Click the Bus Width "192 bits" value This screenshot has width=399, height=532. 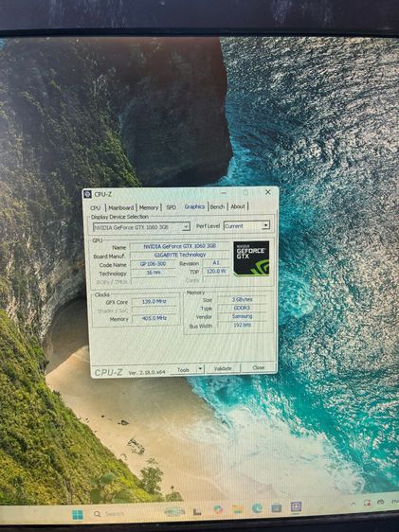(242, 325)
